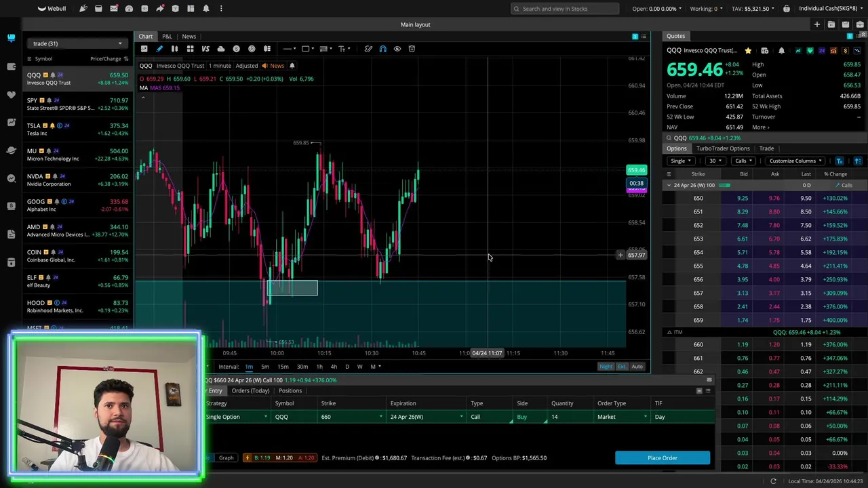Open the Market order type dropdown
This screenshot has height=488, width=868.
(623, 417)
